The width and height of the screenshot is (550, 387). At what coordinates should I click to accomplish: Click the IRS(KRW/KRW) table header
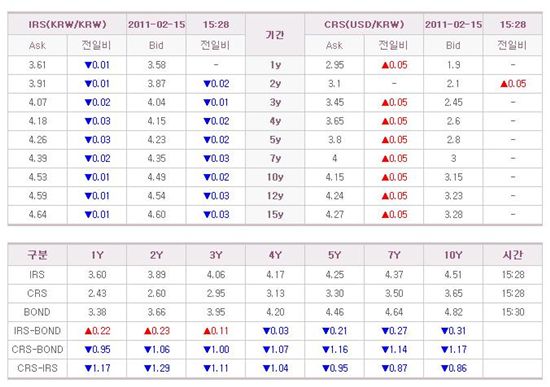point(67,25)
